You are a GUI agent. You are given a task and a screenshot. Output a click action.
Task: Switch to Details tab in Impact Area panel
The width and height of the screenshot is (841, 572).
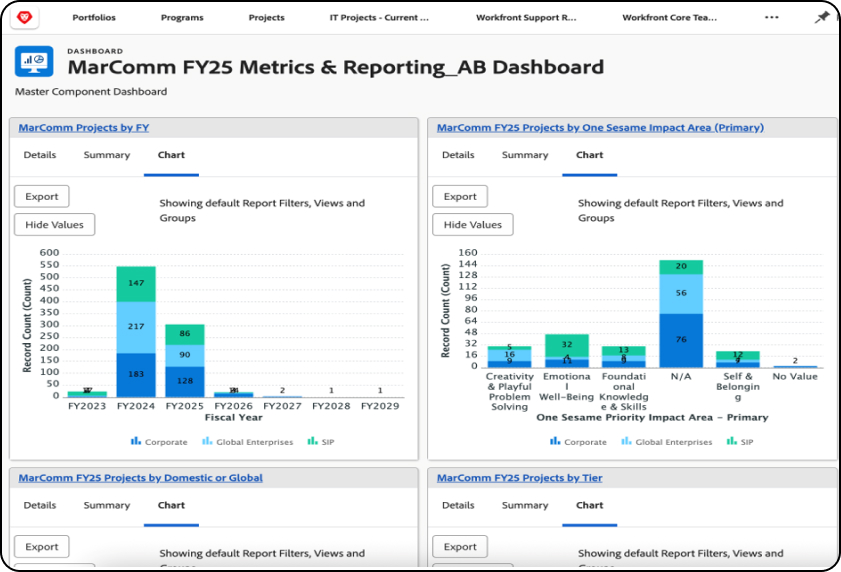tap(458, 155)
